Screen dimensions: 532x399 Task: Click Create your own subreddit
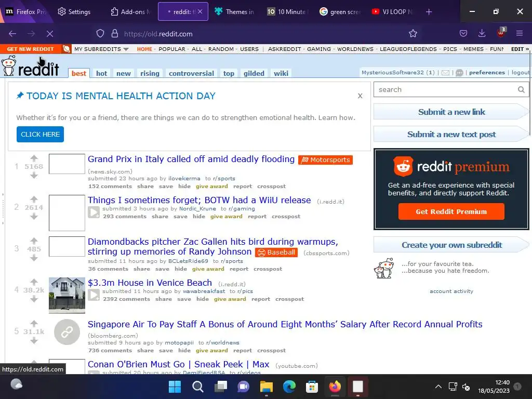point(451,245)
